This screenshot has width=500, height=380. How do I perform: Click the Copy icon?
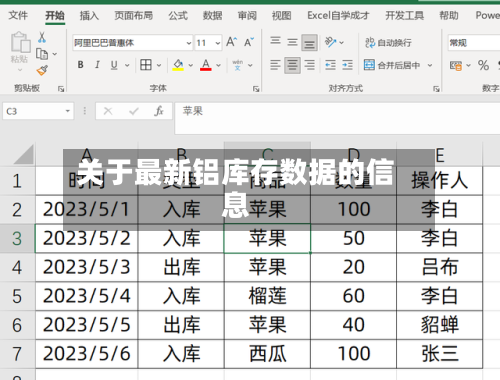point(42,54)
